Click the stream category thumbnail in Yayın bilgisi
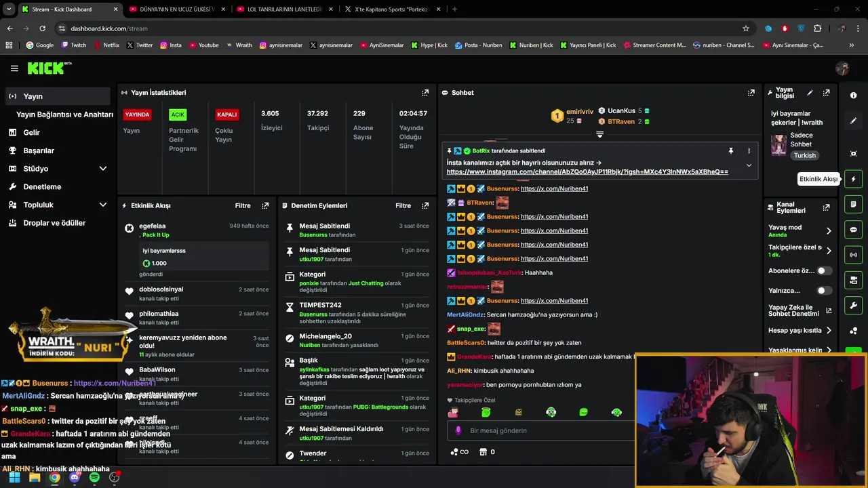Image resolution: width=868 pixels, height=488 pixels. click(x=778, y=145)
